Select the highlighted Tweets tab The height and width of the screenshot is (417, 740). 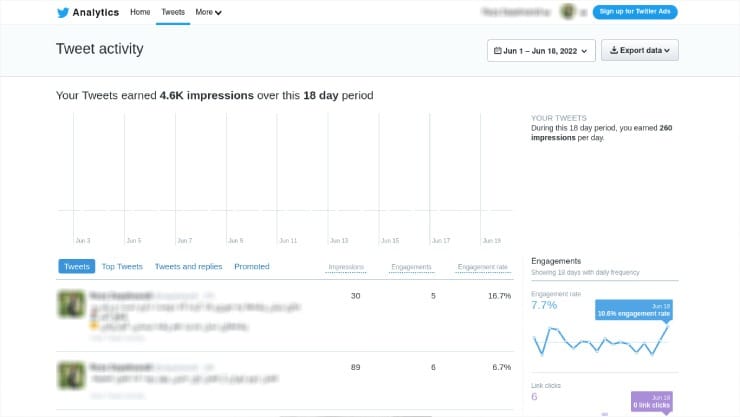76,267
